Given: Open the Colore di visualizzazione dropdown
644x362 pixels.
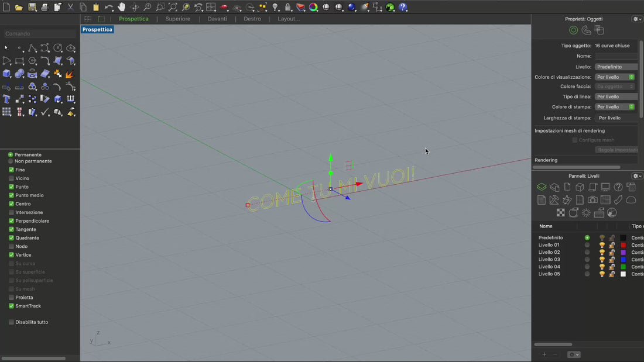Looking at the screenshot, I should point(615,77).
